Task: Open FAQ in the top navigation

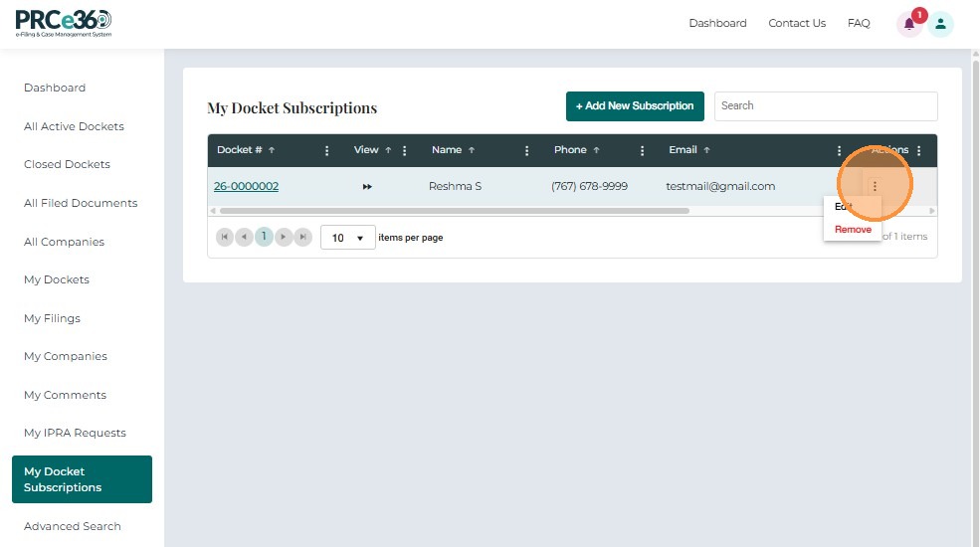Action: (859, 23)
